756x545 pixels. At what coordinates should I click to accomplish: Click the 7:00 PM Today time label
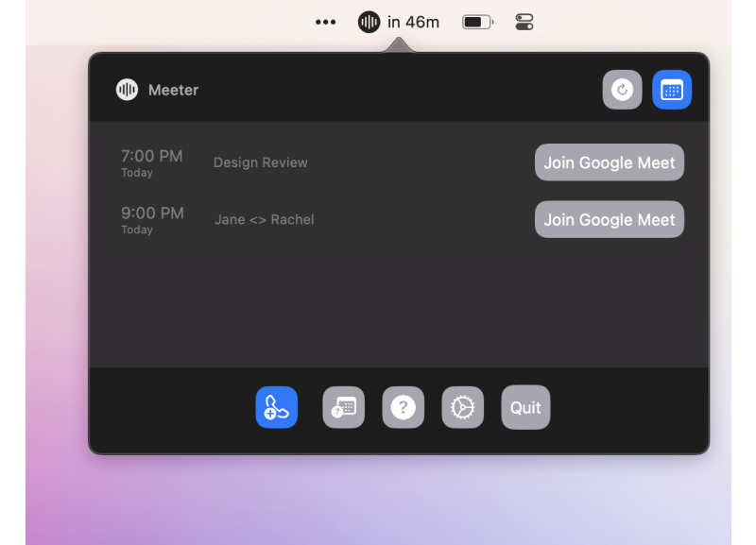pos(151,162)
